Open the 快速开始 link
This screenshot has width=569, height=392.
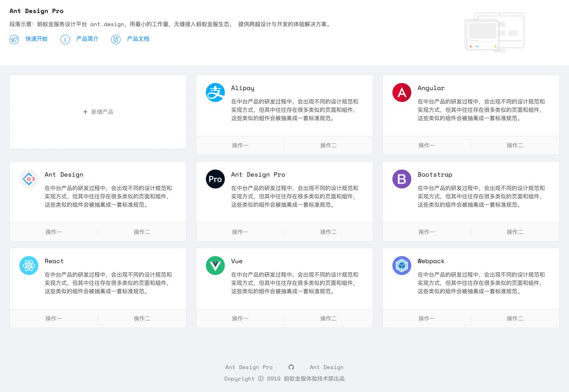[36, 39]
